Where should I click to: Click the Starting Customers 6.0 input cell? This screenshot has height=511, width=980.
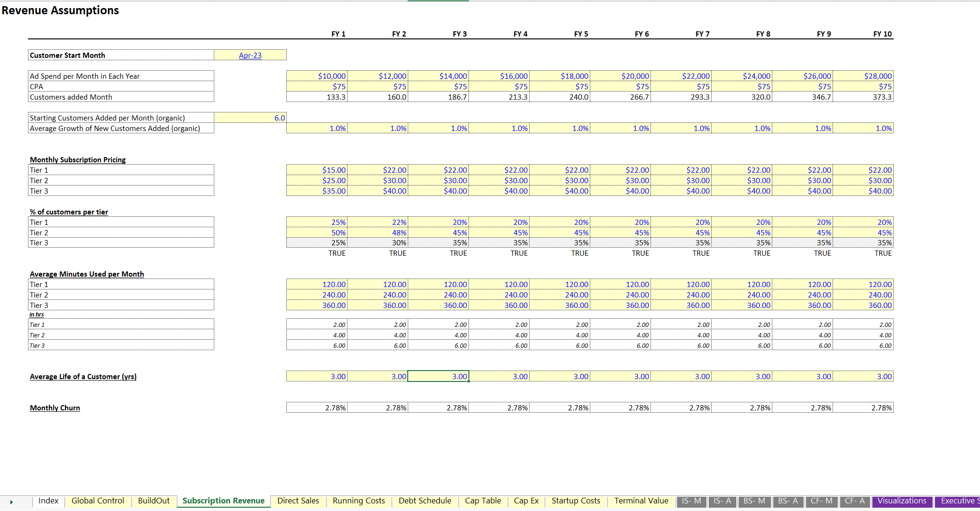click(250, 117)
